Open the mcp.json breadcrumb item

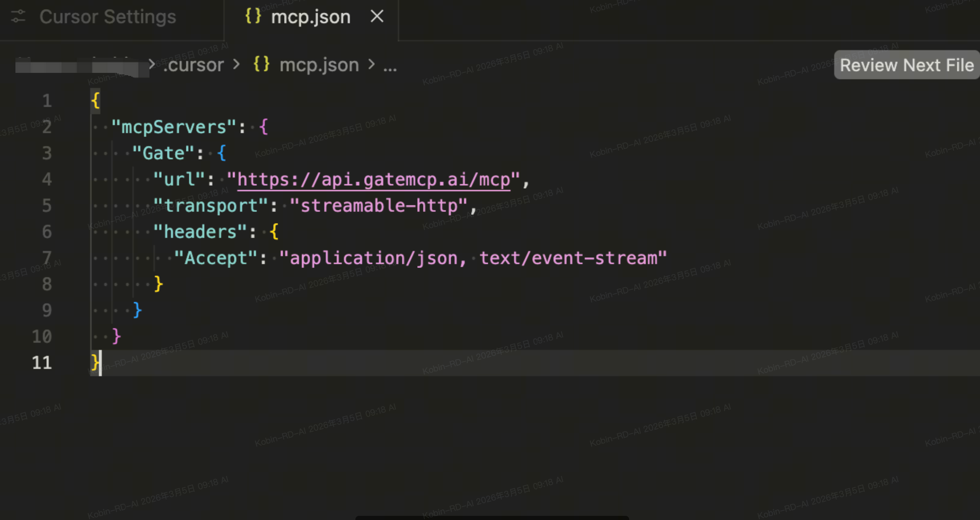pyautogui.click(x=319, y=65)
